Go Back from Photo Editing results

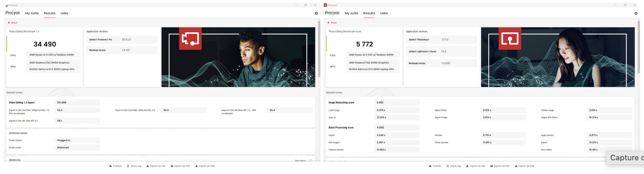[332, 23]
